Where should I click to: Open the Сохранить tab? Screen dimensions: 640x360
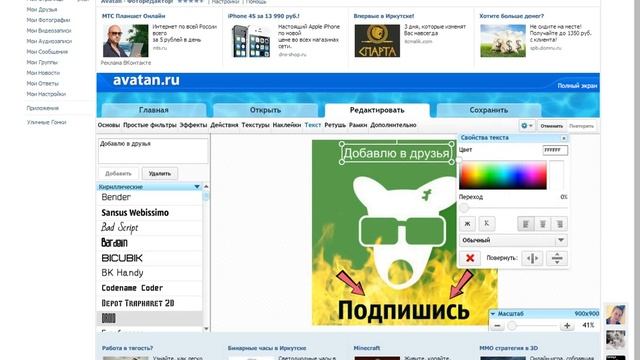point(489,110)
